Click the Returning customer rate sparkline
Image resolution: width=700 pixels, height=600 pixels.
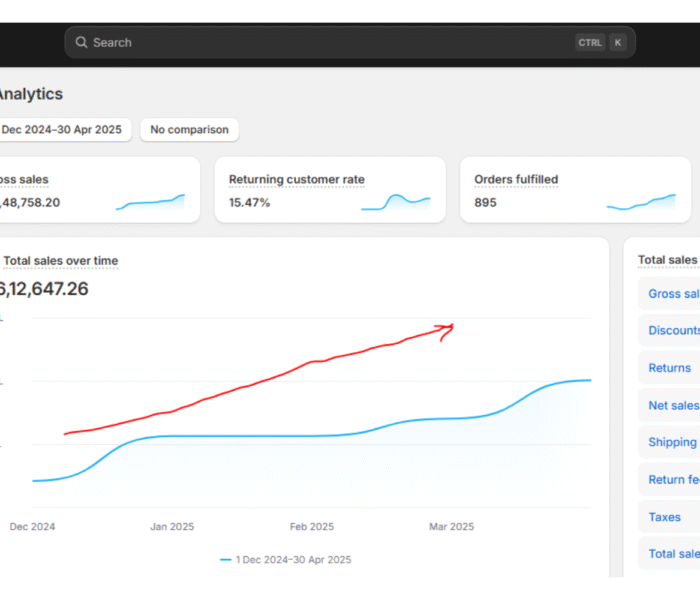(396, 202)
